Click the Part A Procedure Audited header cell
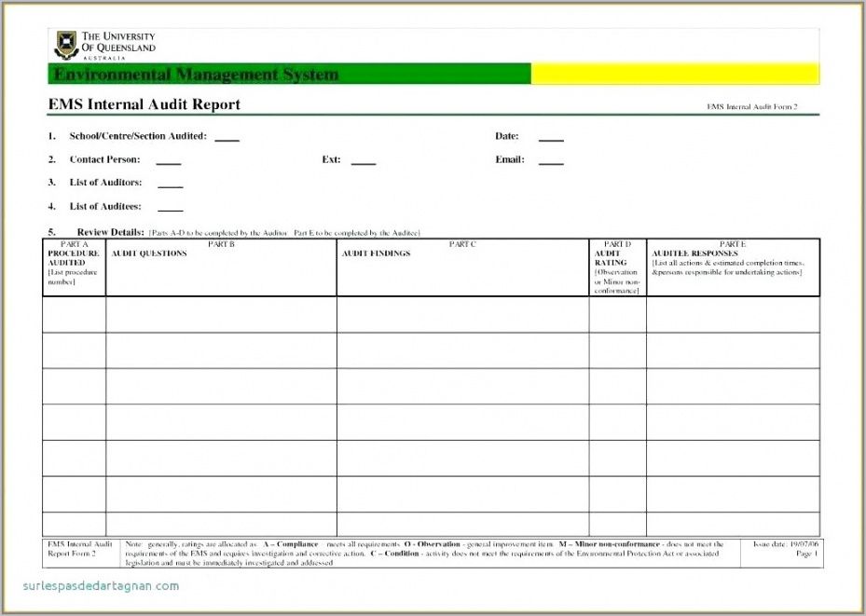866x616 pixels. (x=74, y=267)
